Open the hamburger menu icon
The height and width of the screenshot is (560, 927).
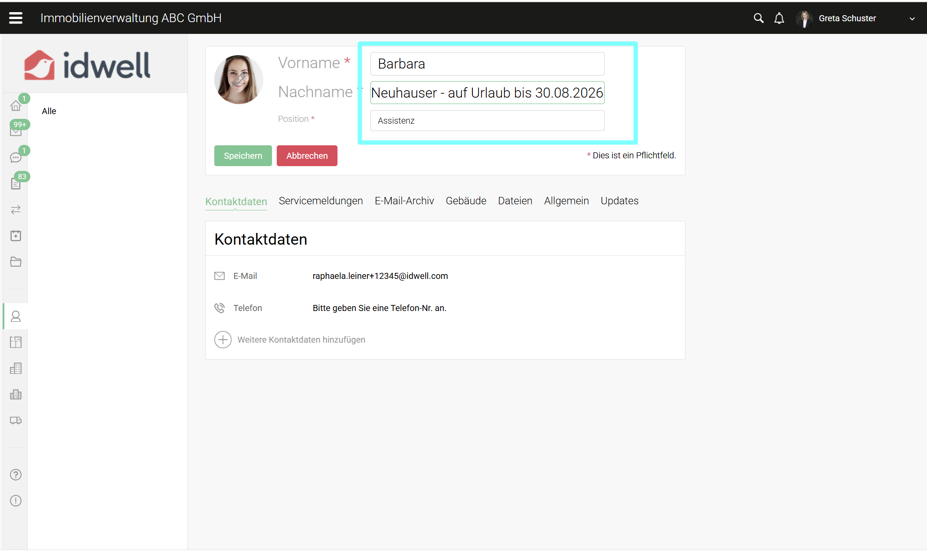16,18
